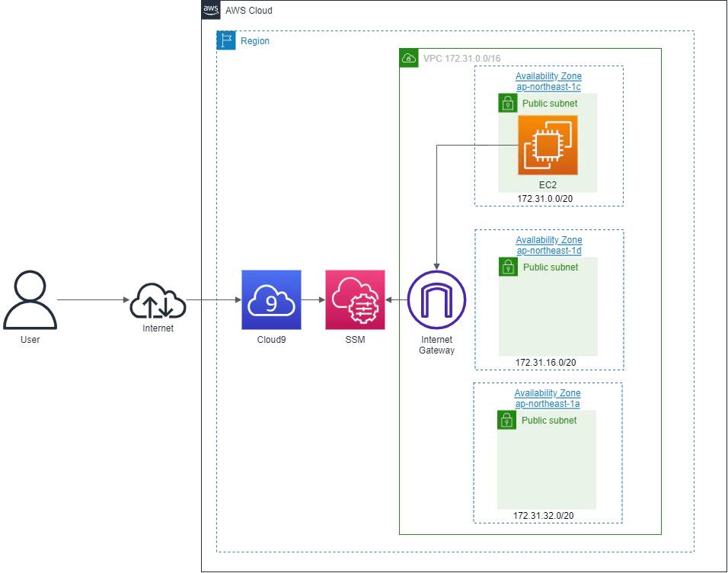Screen dimensions: 728x573
Task: Select the 'EC2' label text
Action: point(548,185)
